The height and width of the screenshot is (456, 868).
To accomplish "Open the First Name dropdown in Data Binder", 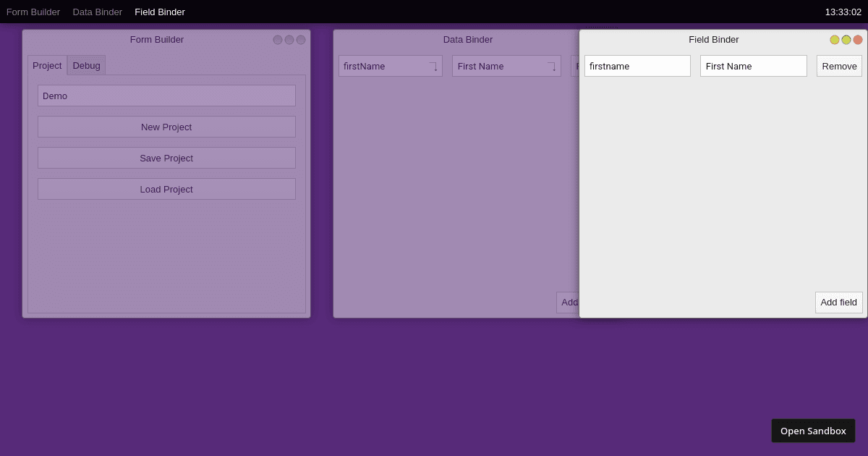I will tap(506, 66).
